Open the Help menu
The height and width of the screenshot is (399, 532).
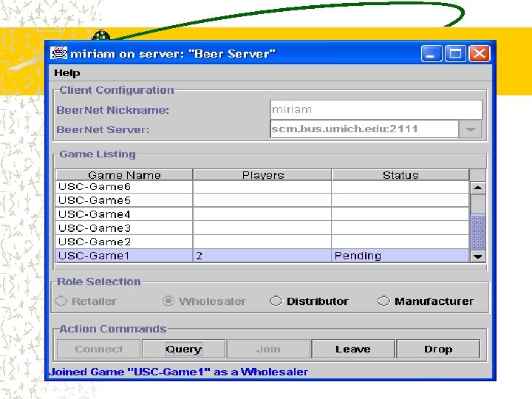pyautogui.click(x=66, y=73)
